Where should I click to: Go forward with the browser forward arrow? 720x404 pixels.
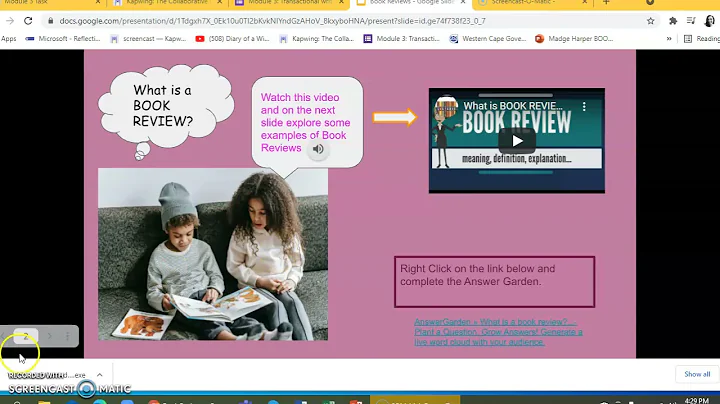pyautogui.click(x=10, y=21)
